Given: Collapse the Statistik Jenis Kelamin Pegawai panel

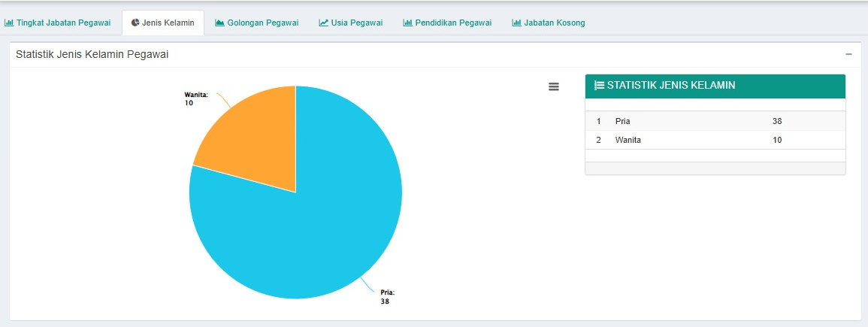Looking at the screenshot, I should click(848, 54).
